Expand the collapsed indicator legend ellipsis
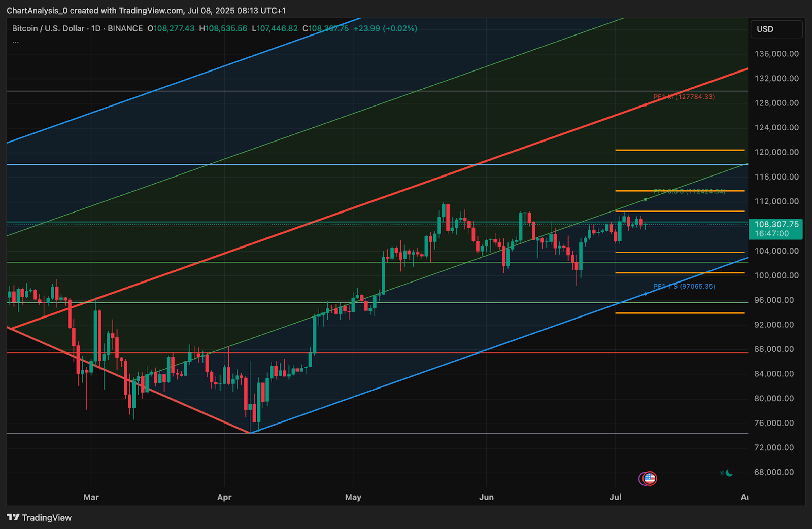Image resolution: width=812 pixels, height=529 pixels. [16, 41]
